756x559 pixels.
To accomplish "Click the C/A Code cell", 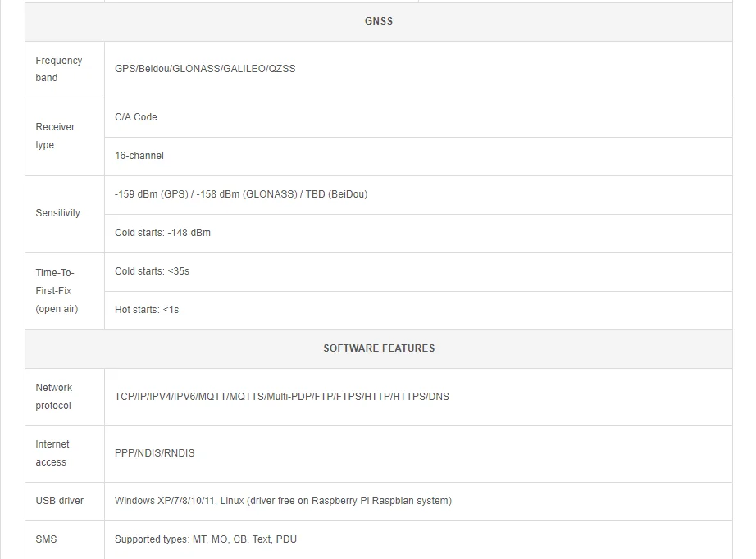I will [136, 117].
